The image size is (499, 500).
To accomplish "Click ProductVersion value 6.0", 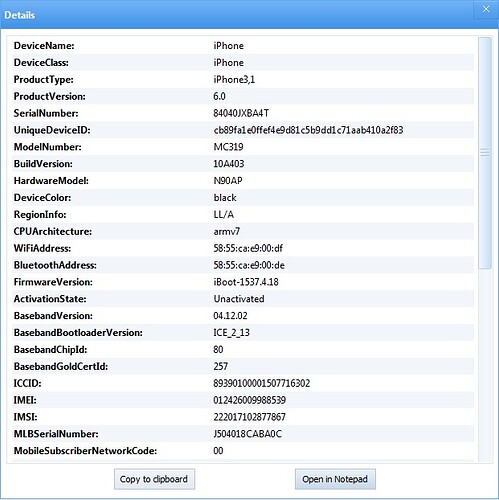I will (219, 96).
